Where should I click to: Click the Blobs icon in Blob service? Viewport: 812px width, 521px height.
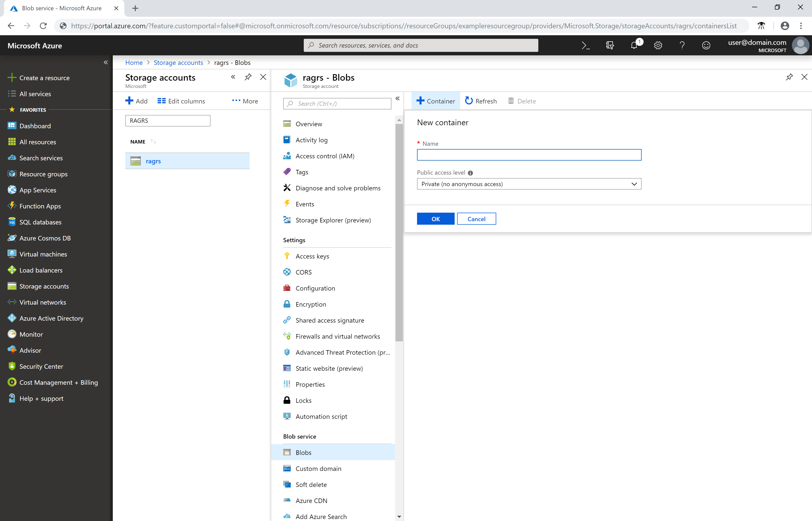tap(287, 452)
